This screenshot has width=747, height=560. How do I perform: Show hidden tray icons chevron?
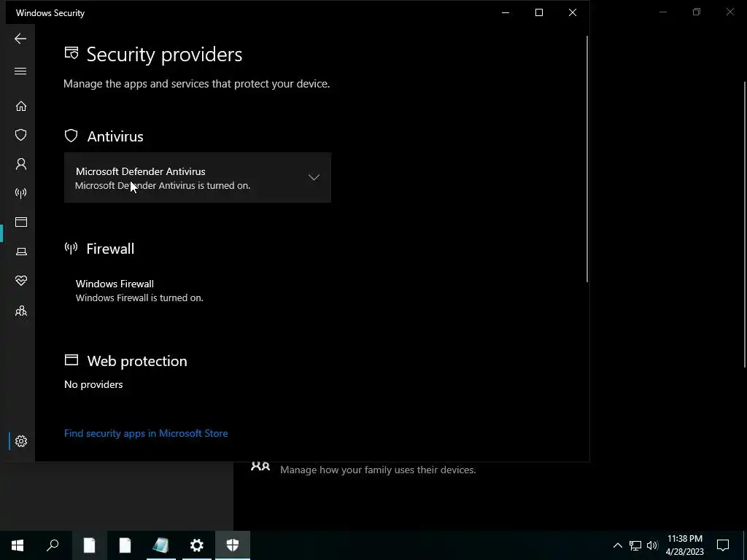click(x=617, y=545)
